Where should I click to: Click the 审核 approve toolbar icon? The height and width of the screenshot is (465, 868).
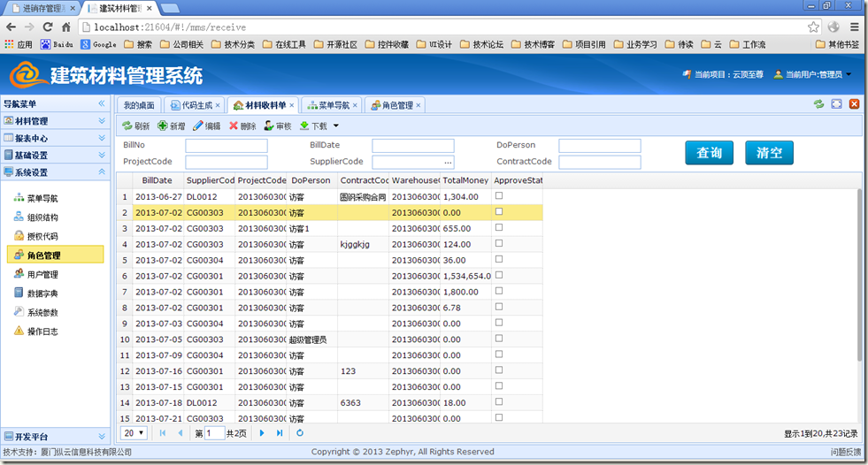269,126
